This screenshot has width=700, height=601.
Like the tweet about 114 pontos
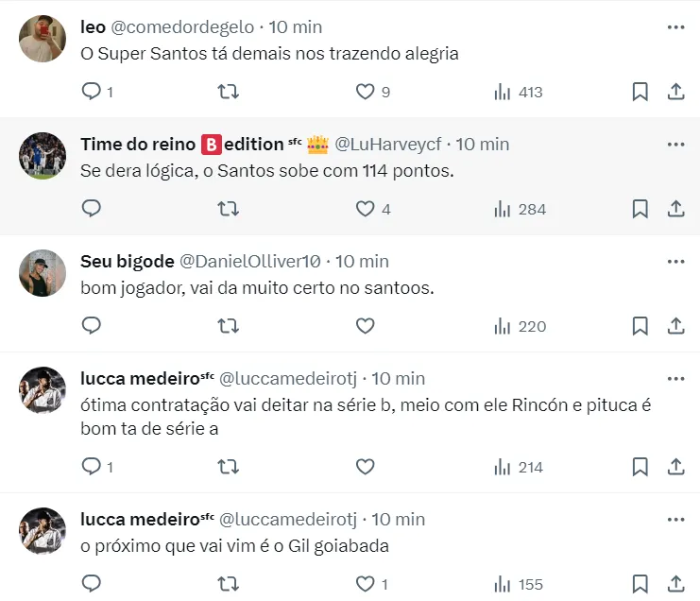pos(365,209)
